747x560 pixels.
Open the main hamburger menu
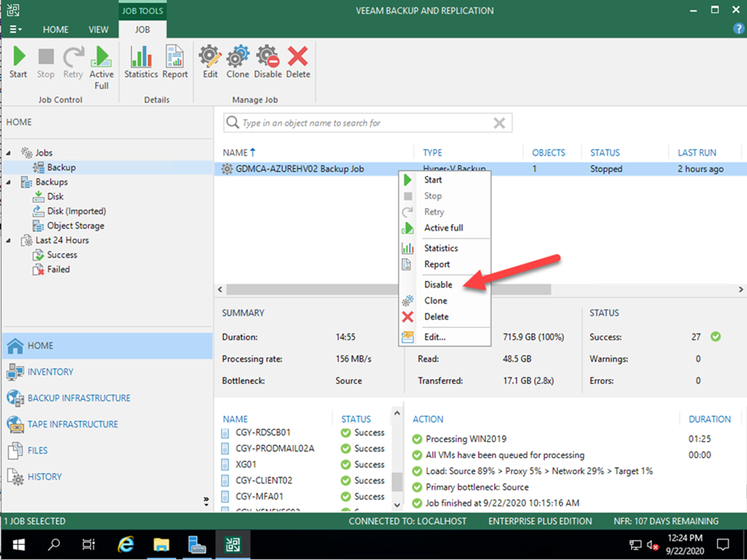pos(15,30)
